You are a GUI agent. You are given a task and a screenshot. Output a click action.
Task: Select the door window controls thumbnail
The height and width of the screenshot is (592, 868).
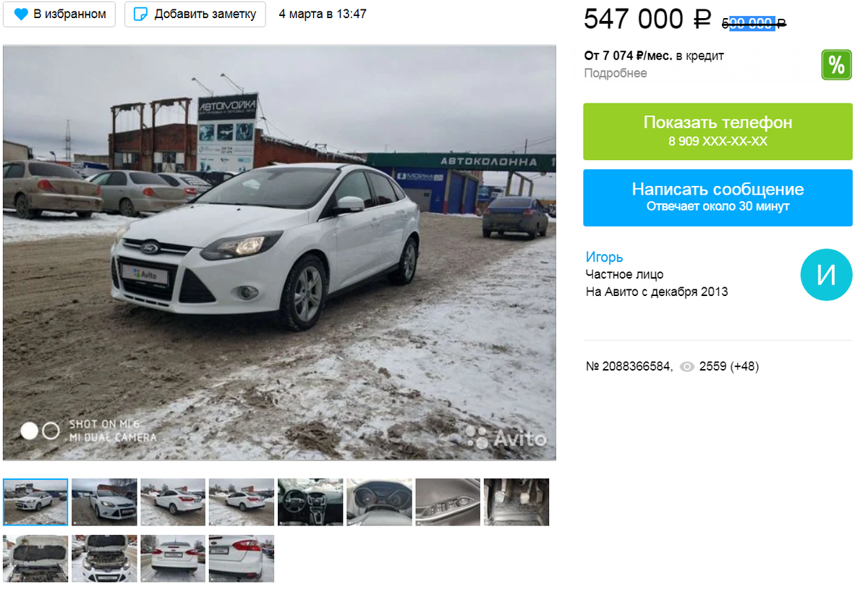tap(448, 502)
